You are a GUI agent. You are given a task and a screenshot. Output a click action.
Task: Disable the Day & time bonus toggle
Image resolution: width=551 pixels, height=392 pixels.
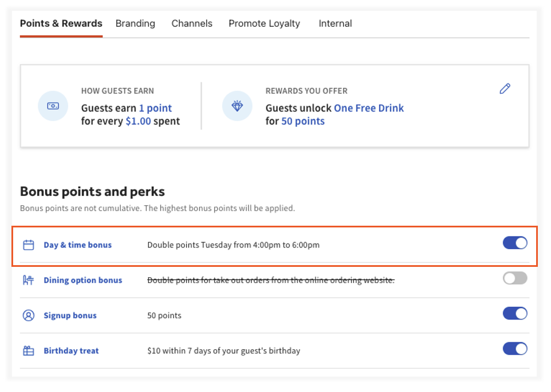point(514,243)
